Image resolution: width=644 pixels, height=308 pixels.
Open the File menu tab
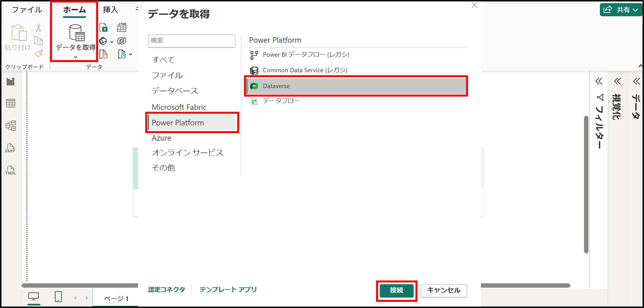27,10
